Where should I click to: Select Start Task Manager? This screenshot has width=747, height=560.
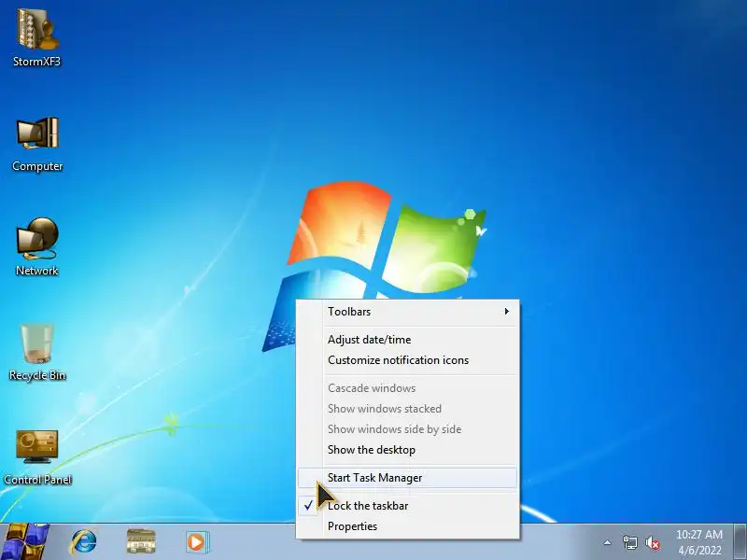click(x=408, y=478)
